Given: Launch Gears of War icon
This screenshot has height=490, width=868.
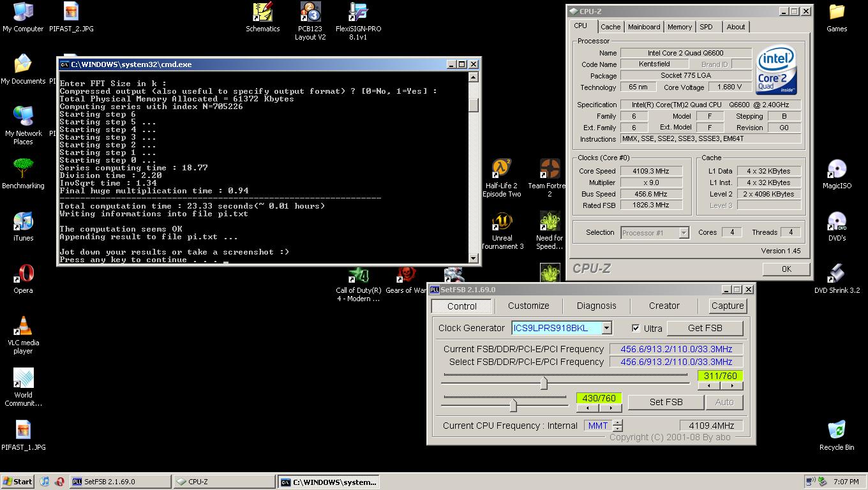Looking at the screenshot, I should pyautogui.click(x=406, y=281).
